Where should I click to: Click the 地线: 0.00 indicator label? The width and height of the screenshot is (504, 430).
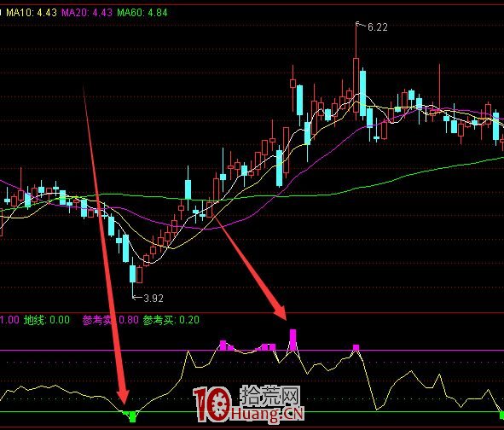[47, 320]
